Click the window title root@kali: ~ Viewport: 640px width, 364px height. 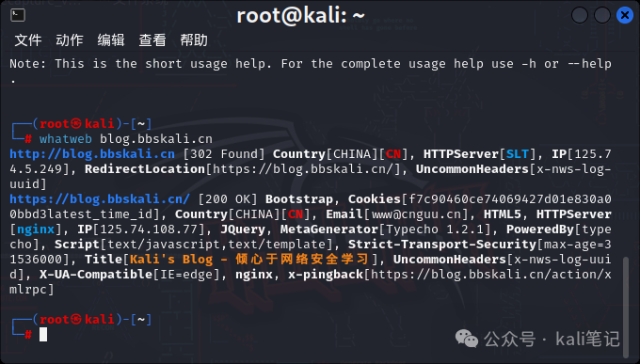coord(301,15)
